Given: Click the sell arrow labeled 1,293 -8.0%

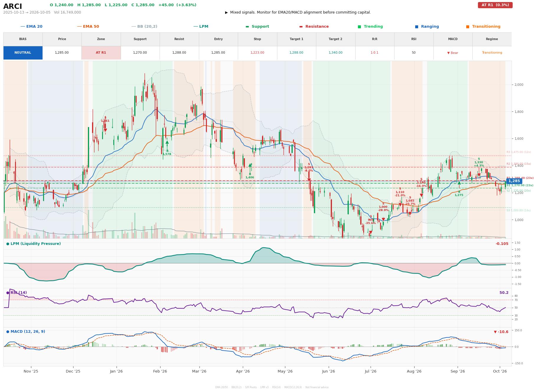Looking at the screenshot, I should coord(309,180).
